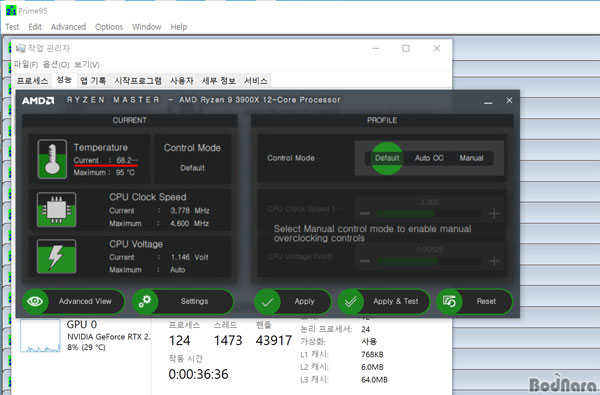Screen dimensions: 600x395
Task: Decrease CPU Voltage with minus
Action: 365,261
